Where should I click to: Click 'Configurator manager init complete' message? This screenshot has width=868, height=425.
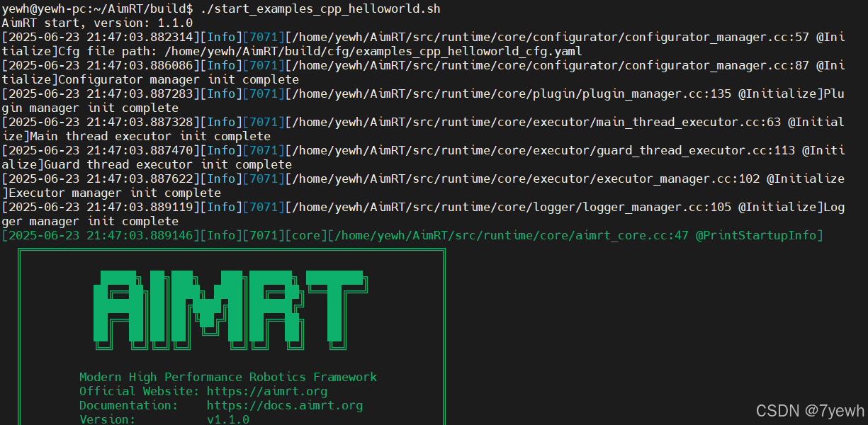point(179,79)
